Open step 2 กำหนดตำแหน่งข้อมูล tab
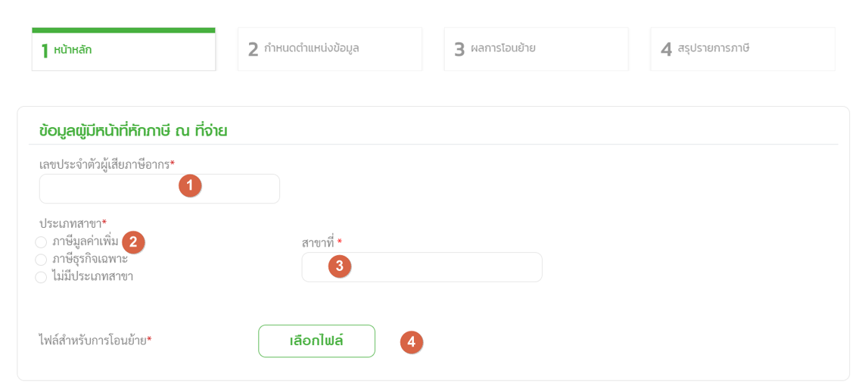 tap(330, 49)
